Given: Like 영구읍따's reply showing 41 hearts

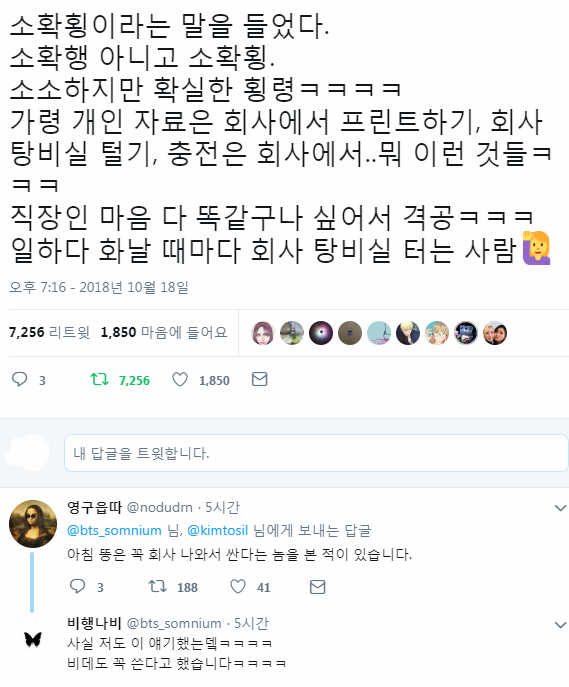Looking at the screenshot, I should (238, 586).
